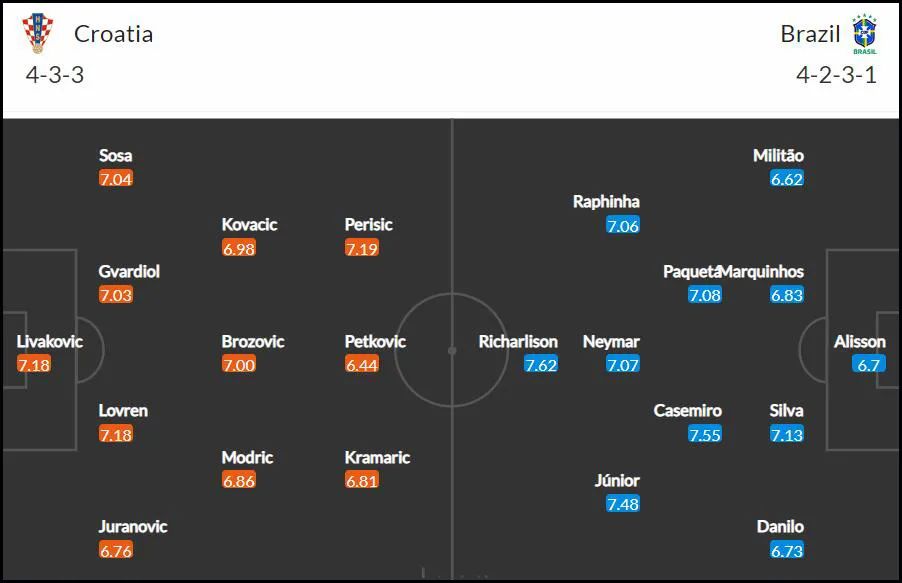Image resolution: width=902 pixels, height=583 pixels.
Task: Select player Gvardiol in the lineup
Action: 129,272
